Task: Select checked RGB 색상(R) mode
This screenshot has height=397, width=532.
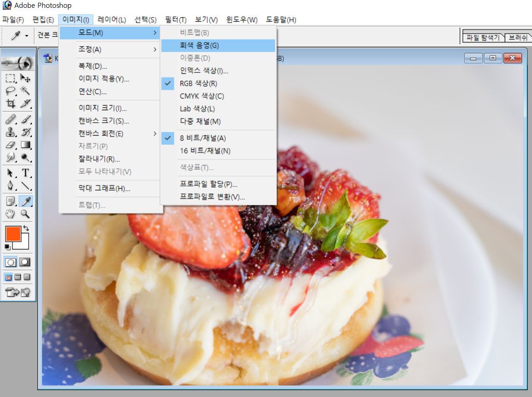Action: [x=218, y=83]
